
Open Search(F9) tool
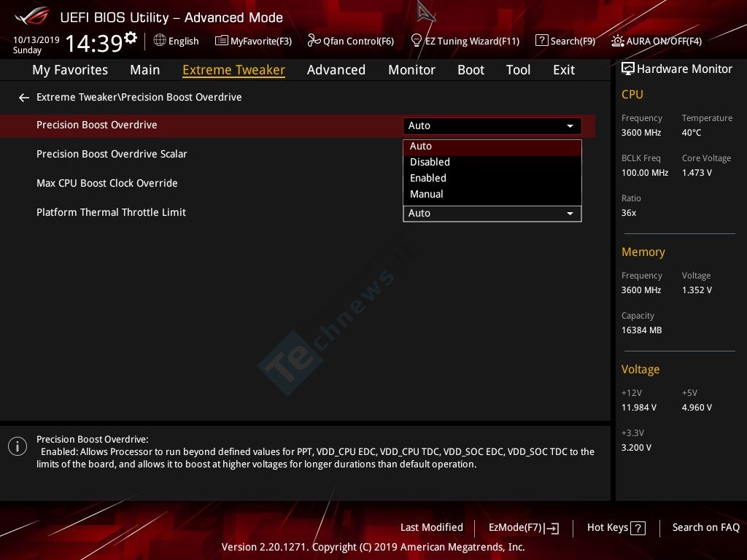coord(565,41)
